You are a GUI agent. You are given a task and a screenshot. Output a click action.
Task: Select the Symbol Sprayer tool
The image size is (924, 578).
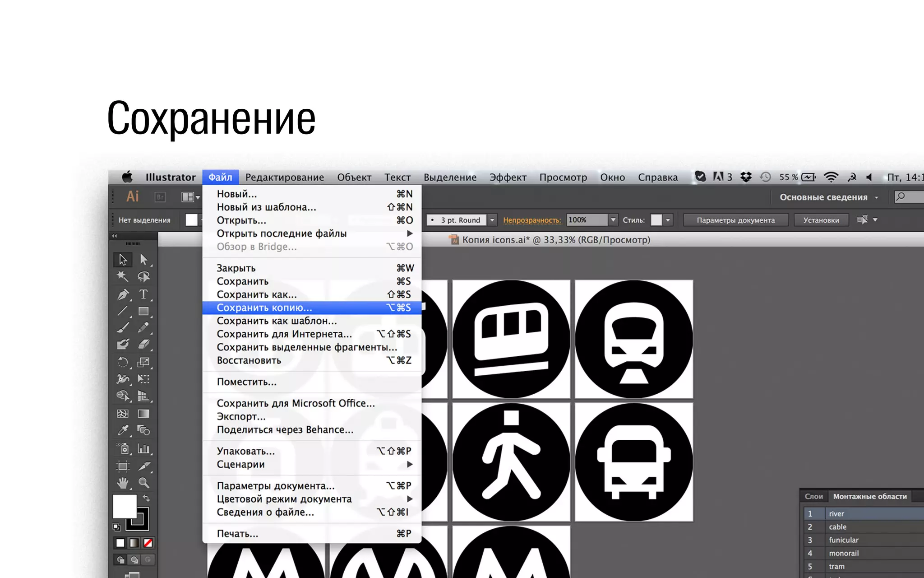point(123,448)
